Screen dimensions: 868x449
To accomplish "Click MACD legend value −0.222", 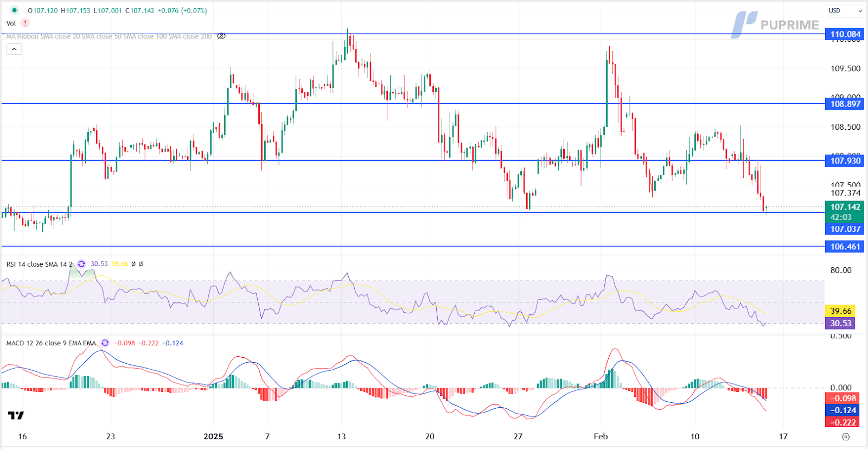I will [x=148, y=343].
